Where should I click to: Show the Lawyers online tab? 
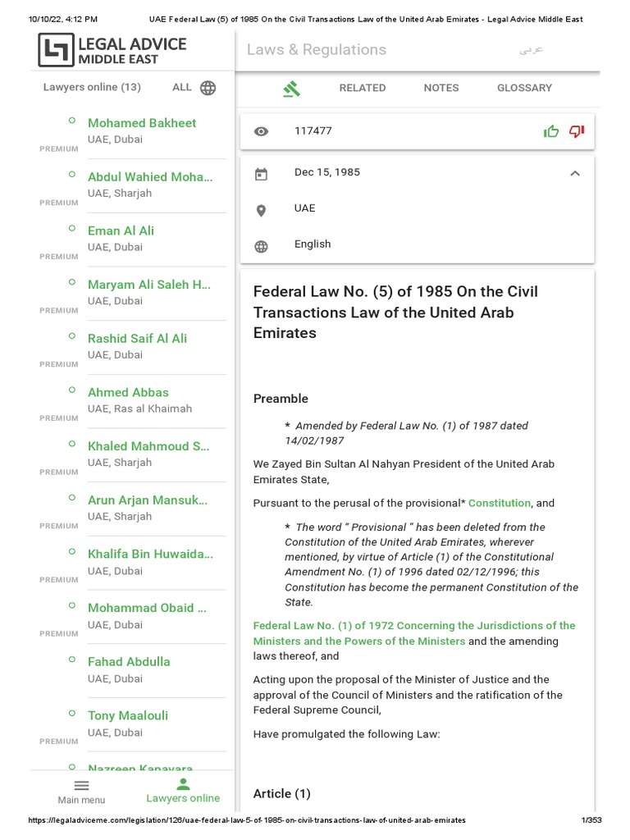click(183, 791)
